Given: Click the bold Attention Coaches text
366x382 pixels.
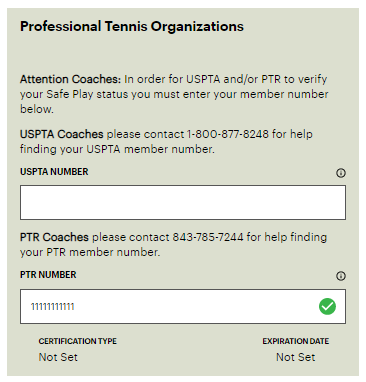Looking at the screenshot, I should [70, 79].
